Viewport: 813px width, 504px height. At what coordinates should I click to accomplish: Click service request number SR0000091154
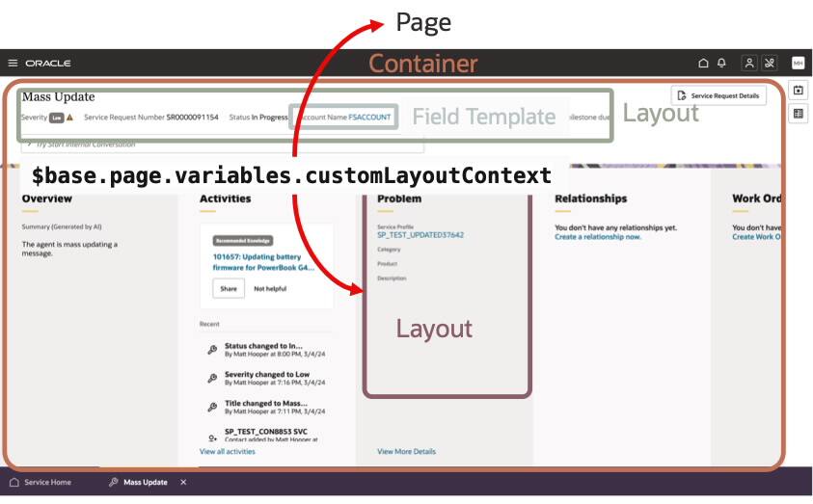click(192, 117)
